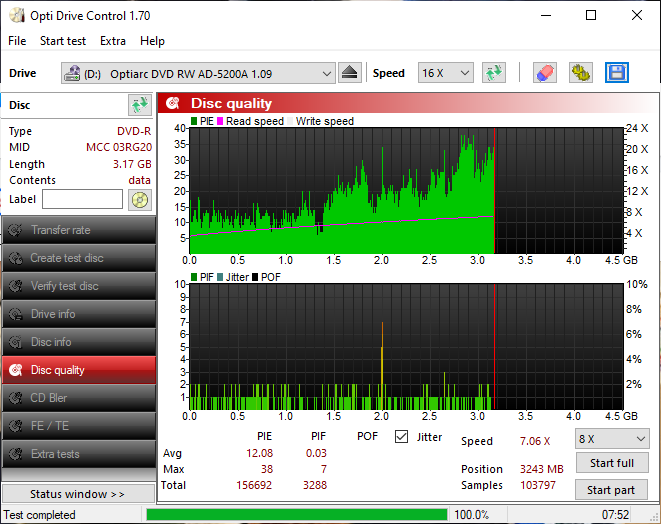The height and width of the screenshot is (524, 661).
Task: Click the drive icon in Drive selector
Action: pos(72,73)
